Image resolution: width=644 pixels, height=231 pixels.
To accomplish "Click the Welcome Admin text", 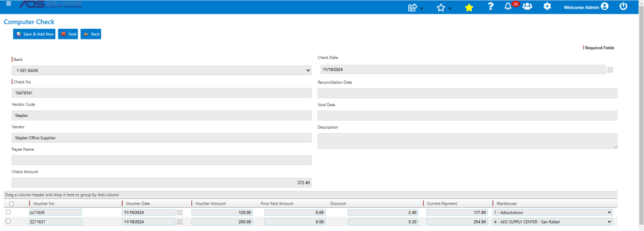I will 581,7.
